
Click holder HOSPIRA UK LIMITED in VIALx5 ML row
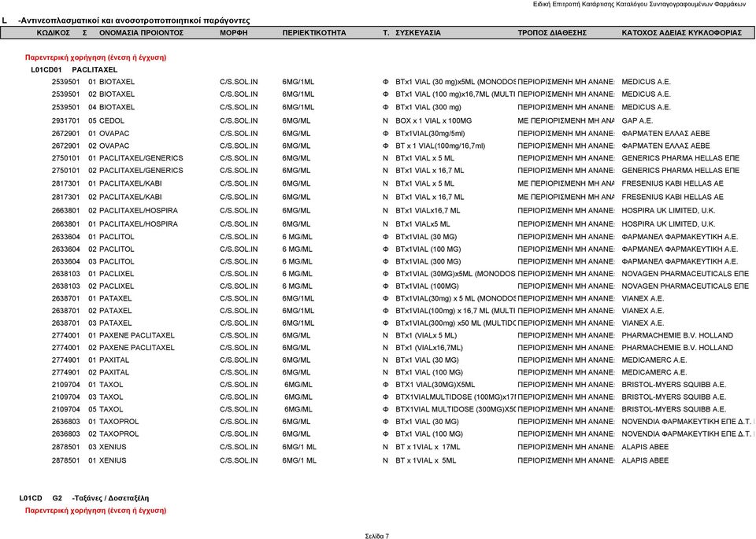point(669,224)
